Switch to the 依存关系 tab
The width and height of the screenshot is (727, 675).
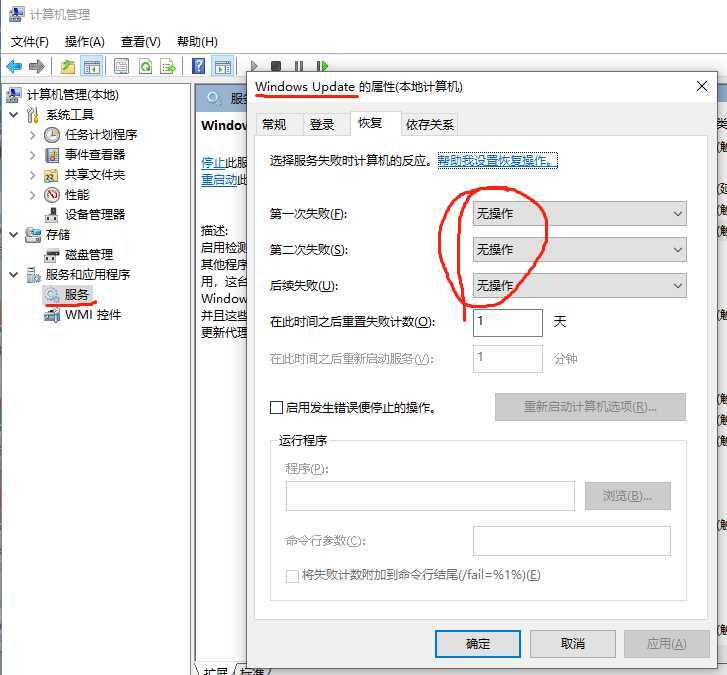click(x=429, y=124)
